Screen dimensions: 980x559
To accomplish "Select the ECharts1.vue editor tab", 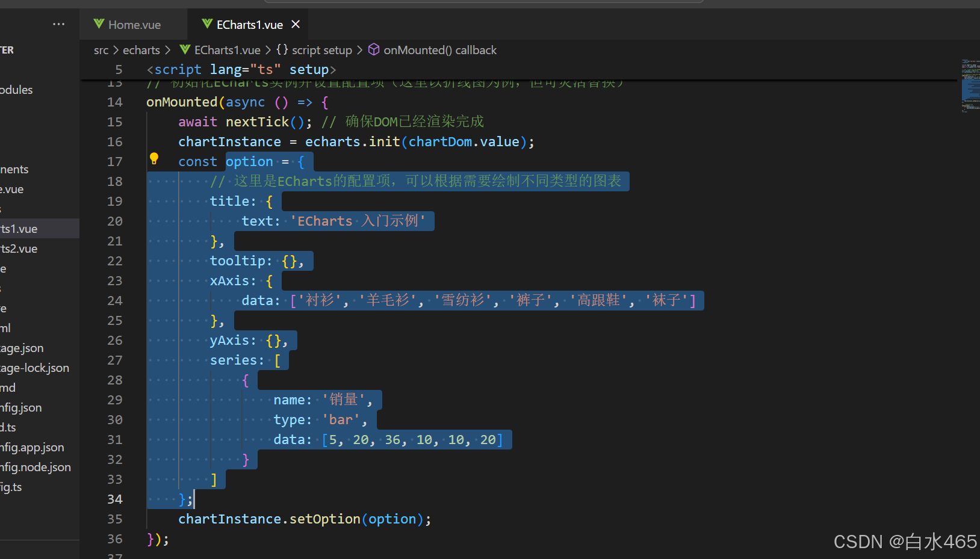I will pyautogui.click(x=249, y=25).
